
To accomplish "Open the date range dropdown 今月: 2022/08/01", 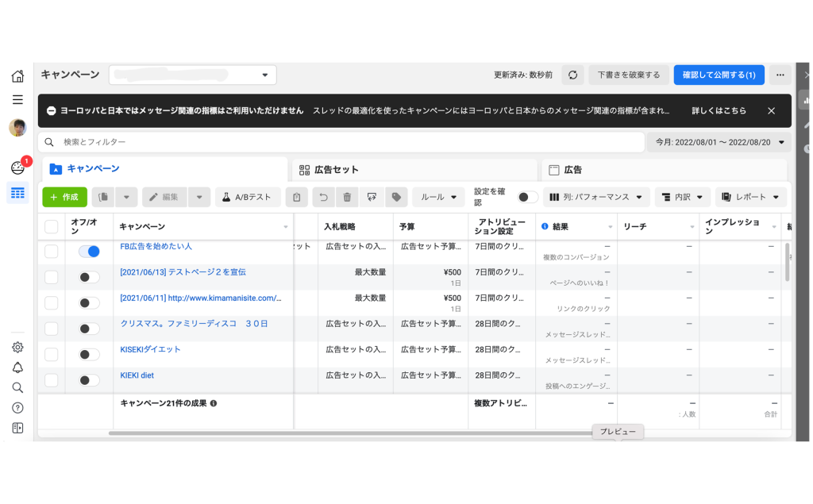I will click(719, 142).
